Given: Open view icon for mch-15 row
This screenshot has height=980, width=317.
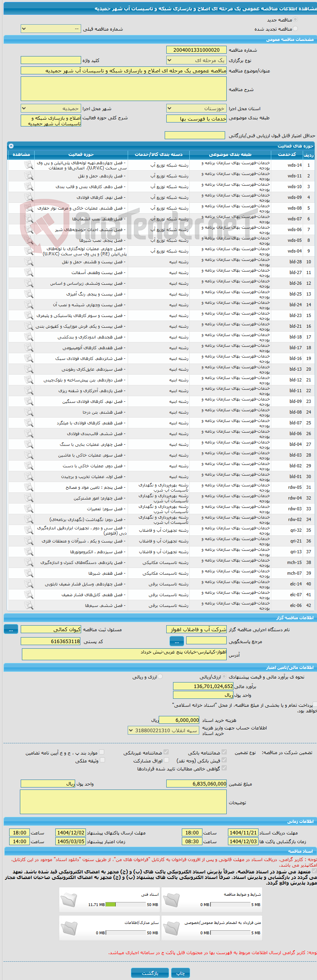Looking at the screenshot, I should [x=29, y=562].
